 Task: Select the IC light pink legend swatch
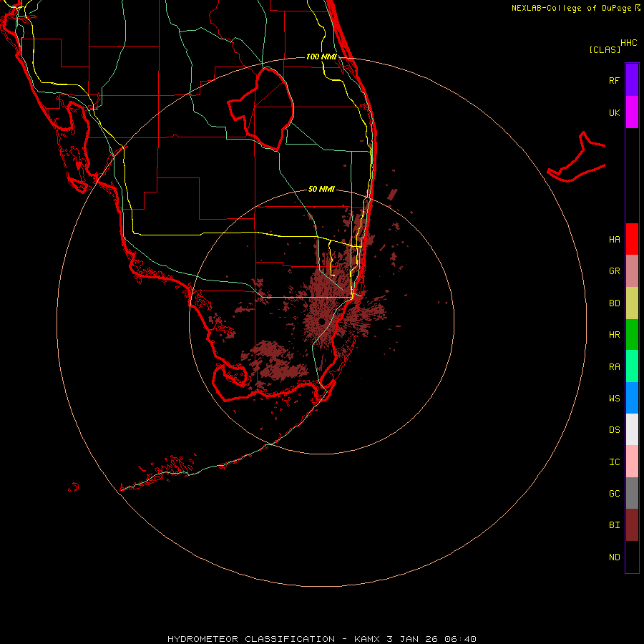(632, 462)
